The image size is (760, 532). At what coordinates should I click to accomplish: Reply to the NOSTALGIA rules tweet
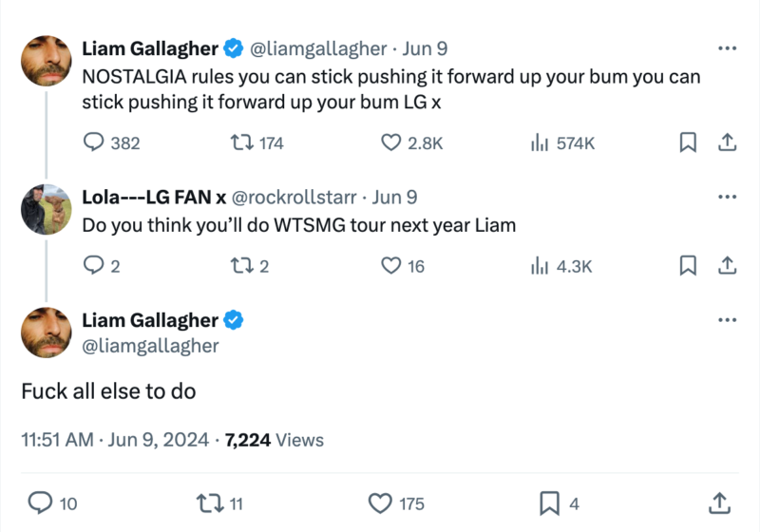pyautogui.click(x=96, y=142)
